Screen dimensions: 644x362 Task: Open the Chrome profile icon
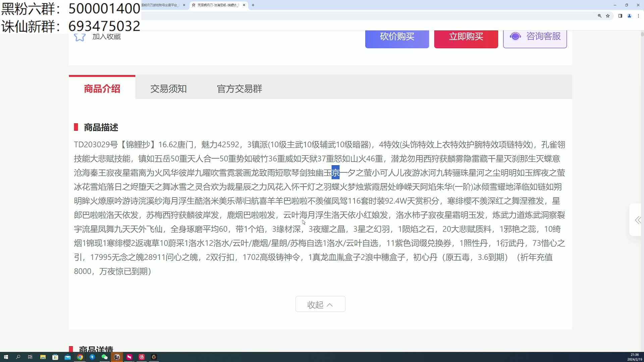coord(630,16)
